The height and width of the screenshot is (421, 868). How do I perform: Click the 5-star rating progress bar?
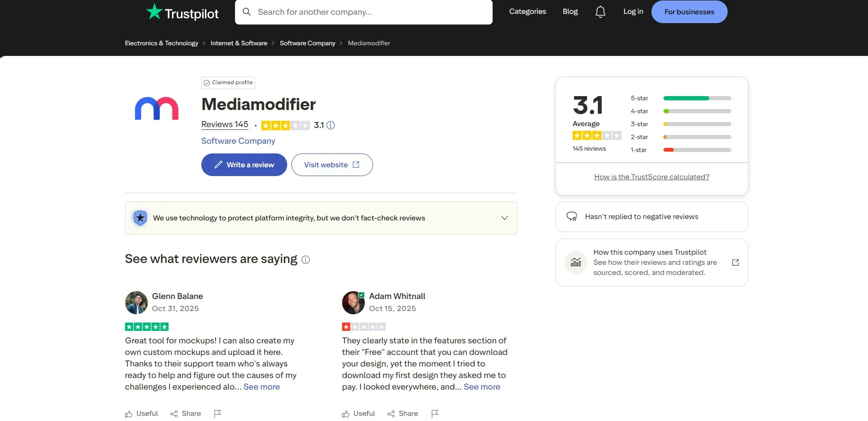pos(696,98)
